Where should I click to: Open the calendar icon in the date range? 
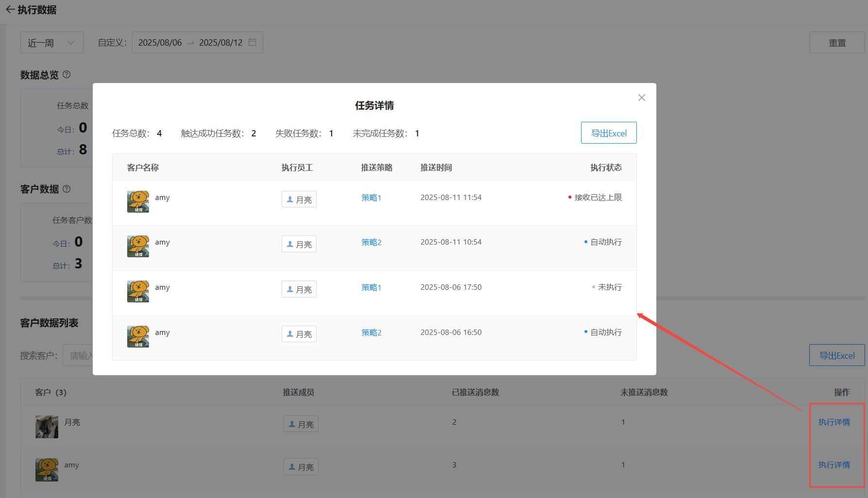pos(252,42)
